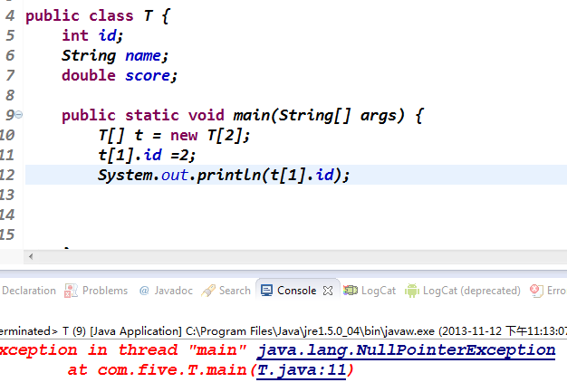Jump to T.java:11 stack trace link
The image size is (567, 392).
pyautogui.click(x=302, y=369)
